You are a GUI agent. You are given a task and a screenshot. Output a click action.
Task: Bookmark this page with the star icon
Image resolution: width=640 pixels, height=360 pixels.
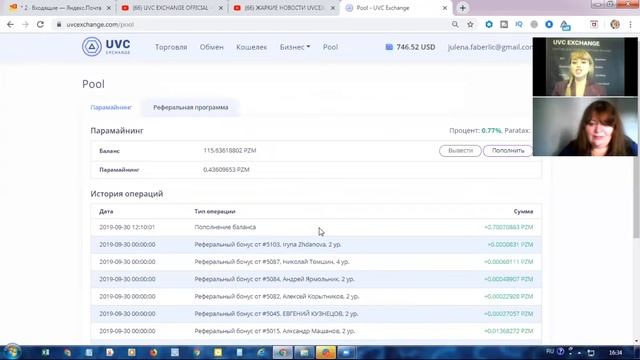470,24
